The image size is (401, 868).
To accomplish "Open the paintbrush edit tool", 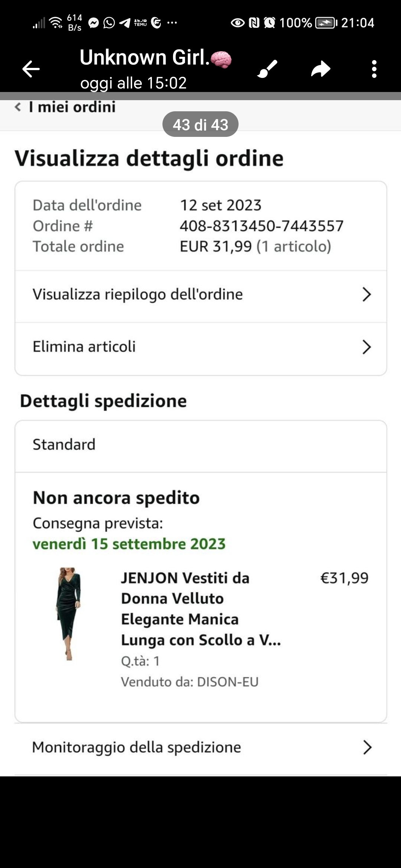I will coord(267,69).
